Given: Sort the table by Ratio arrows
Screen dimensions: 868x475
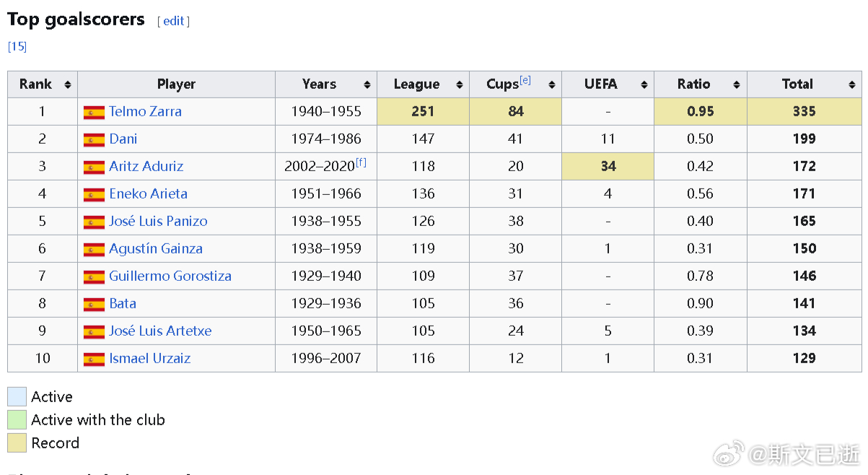Looking at the screenshot, I should click(x=737, y=84).
